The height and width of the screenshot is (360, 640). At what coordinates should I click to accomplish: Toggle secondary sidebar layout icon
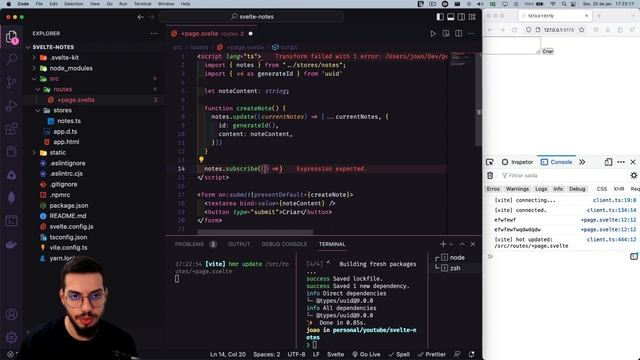(461, 17)
